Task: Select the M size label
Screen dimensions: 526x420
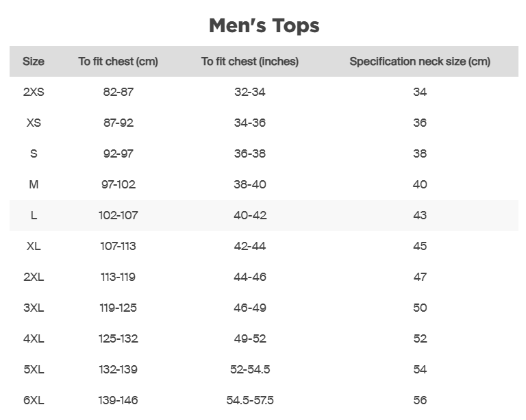Action: point(34,184)
